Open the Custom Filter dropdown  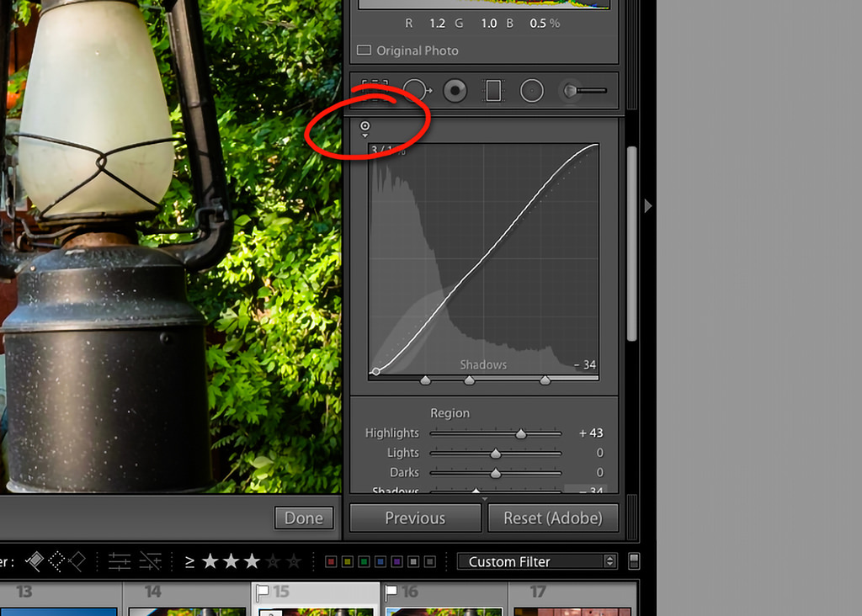537,561
